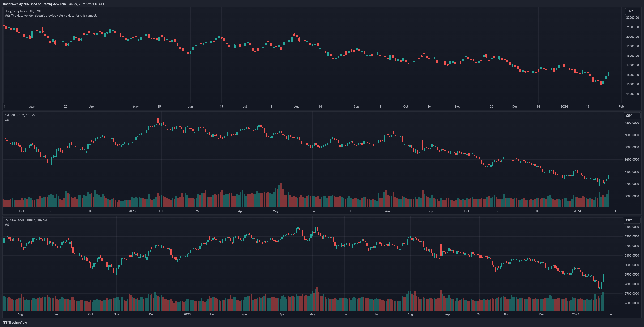Click the Jul date label on SSE Composite time axis

click(377, 314)
